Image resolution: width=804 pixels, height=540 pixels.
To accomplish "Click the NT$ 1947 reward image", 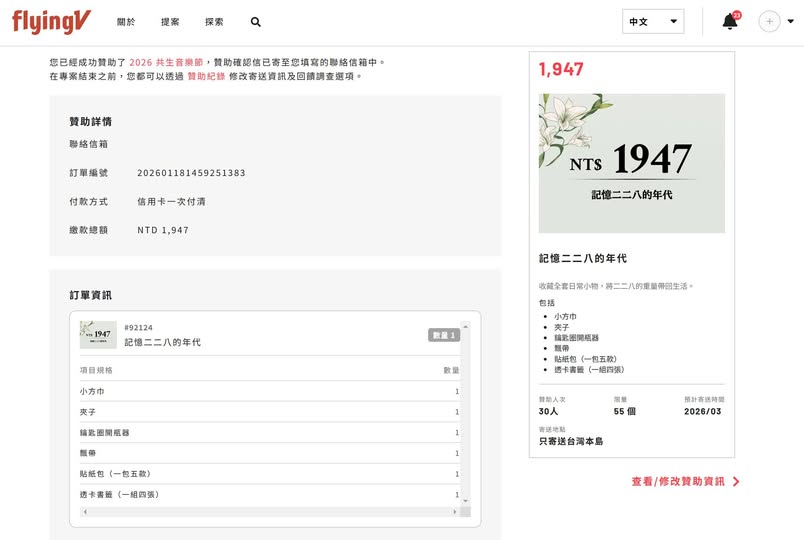I will (631, 163).
